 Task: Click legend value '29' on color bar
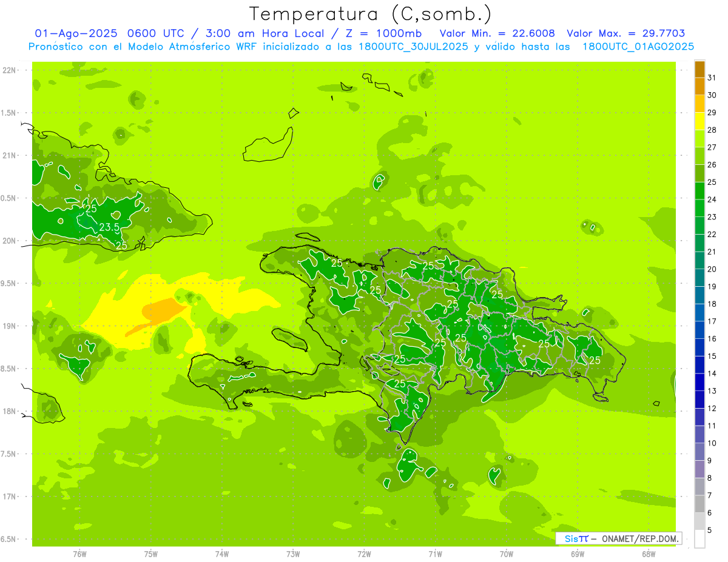point(712,112)
